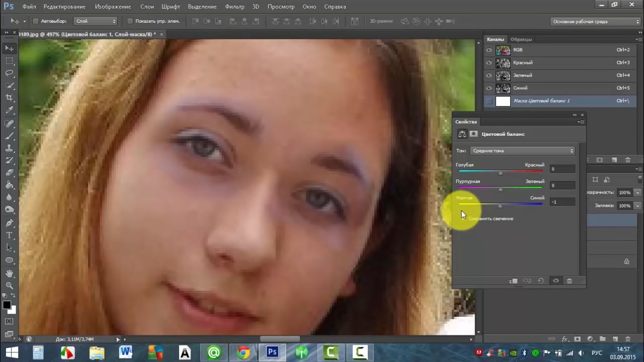Select the Dodge tool
This screenshot has height=362, width=644.
[x=10, y=210]
